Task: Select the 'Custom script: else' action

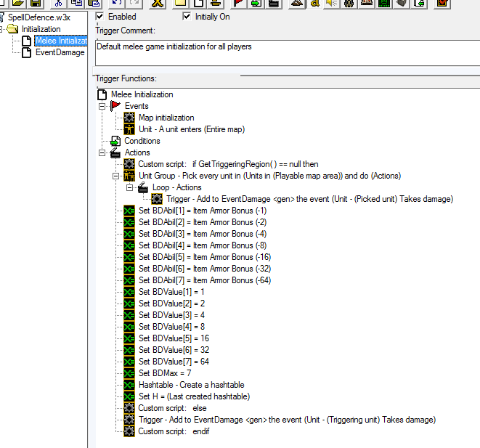Action: coord(172,408)
